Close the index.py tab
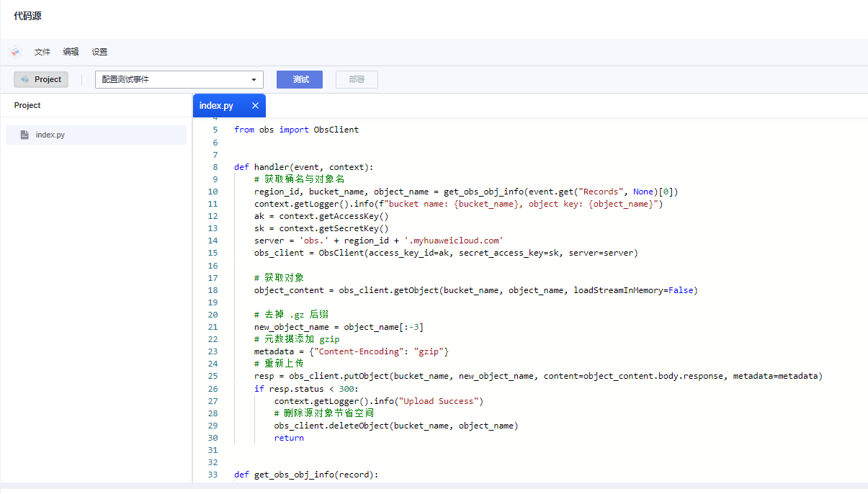This screenshot has height=494, width=868. tap(255, 105)
